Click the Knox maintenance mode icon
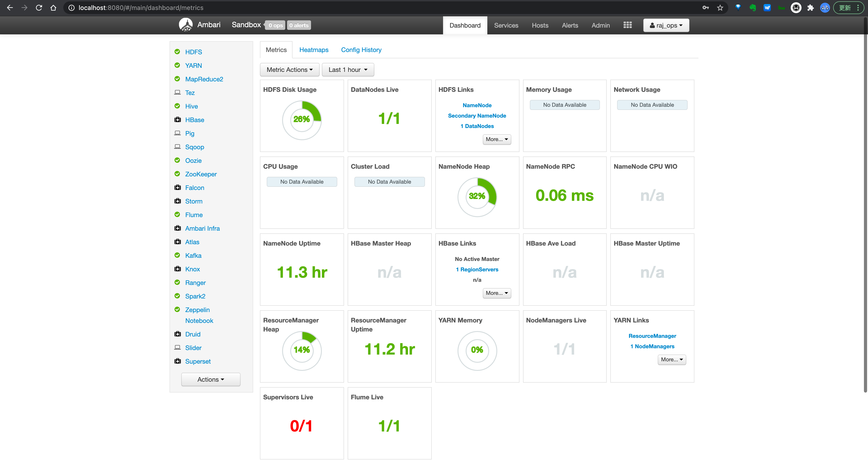The height and width of the screenshot is (469, 868). coord(178,268)
